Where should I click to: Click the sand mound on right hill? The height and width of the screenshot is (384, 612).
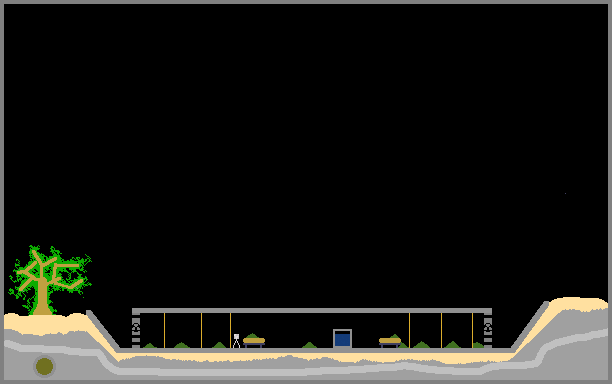579,304
